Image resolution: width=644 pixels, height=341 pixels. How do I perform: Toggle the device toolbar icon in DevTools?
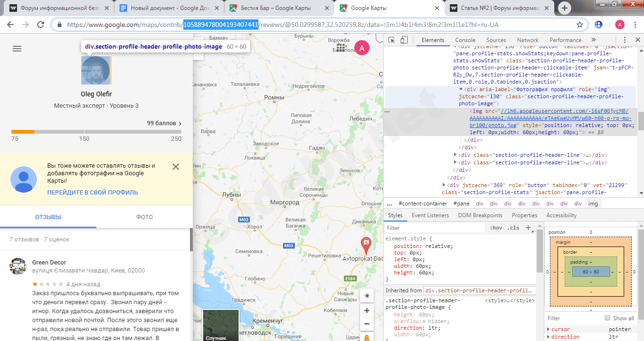tap(404, 40)
